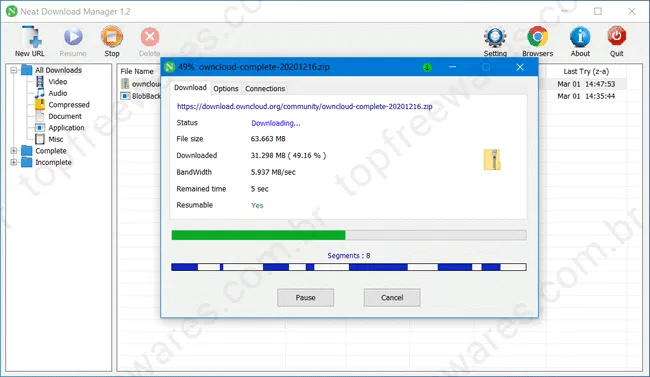650x377 pixels.
Task: Click the Stop toolbar icon
Action: [112, 36]
